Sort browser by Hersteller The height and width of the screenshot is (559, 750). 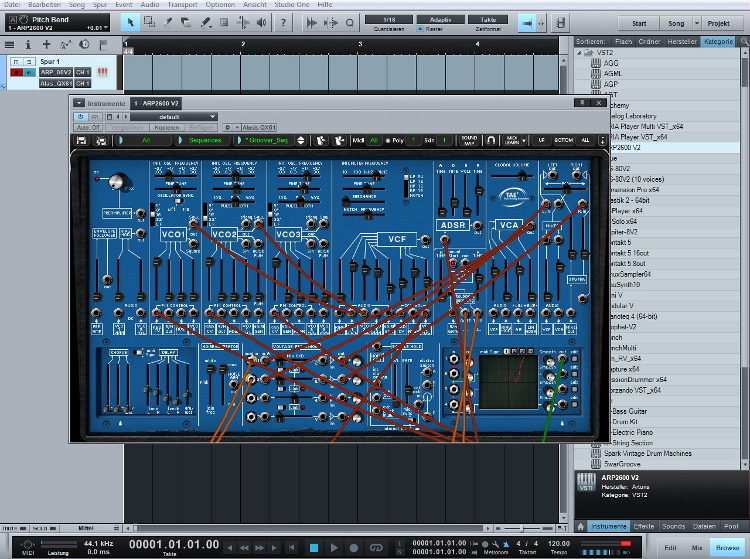(x=682, y=42)
